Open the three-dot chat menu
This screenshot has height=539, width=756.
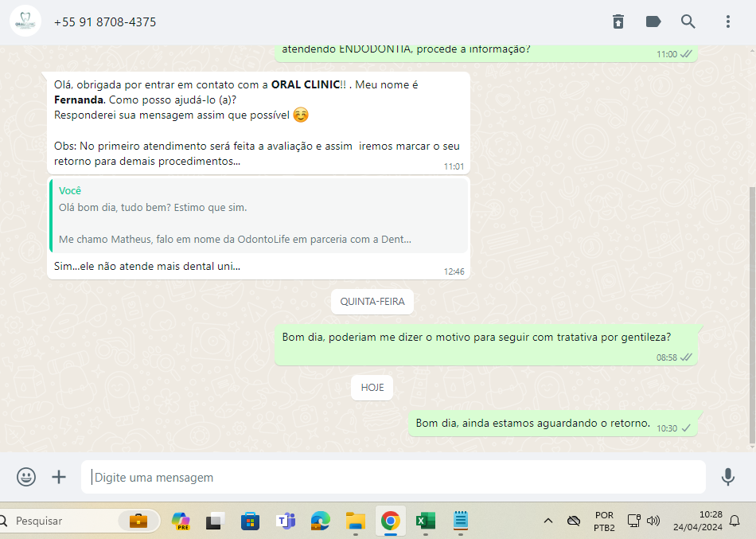[x=727, y=21]
